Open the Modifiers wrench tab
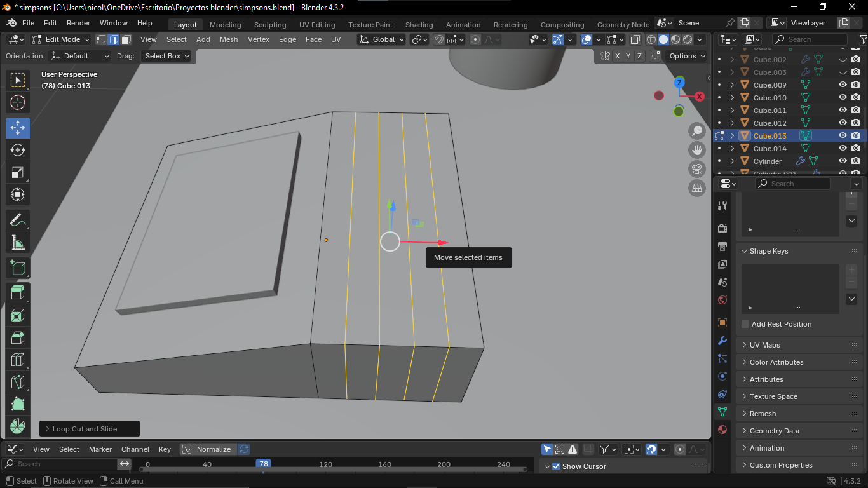The width and height of the screenshot is (868, 488). tap(722, 341)
